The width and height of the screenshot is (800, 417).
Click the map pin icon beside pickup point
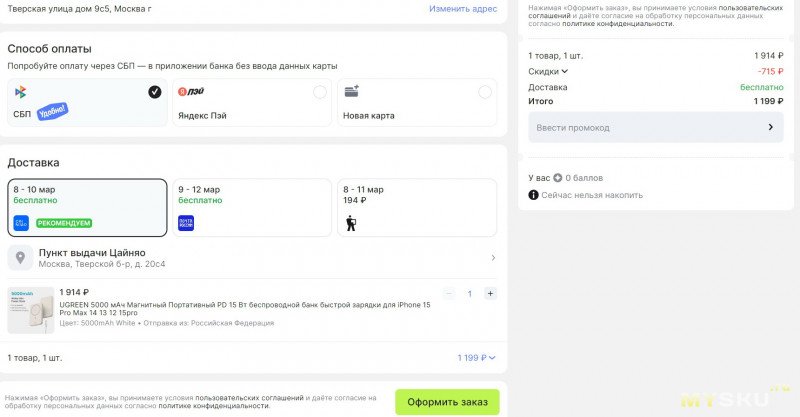tap(20, 258)
